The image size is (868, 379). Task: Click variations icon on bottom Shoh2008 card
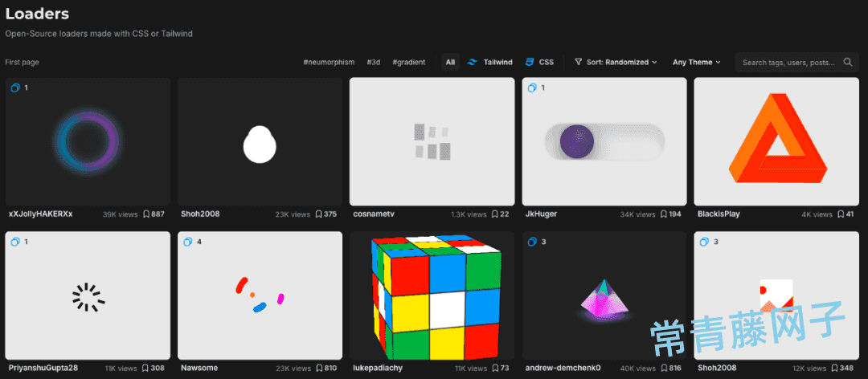[705, 241]
